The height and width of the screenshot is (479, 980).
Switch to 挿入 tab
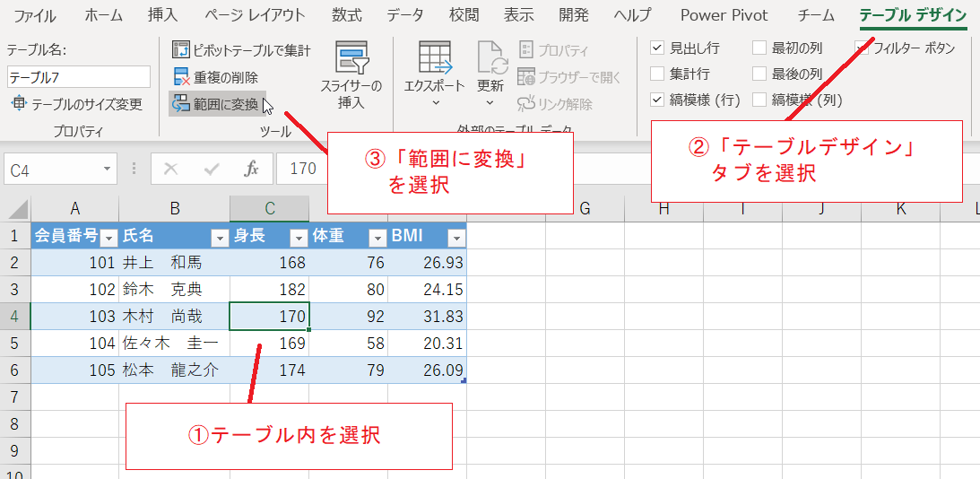[162, 15]
